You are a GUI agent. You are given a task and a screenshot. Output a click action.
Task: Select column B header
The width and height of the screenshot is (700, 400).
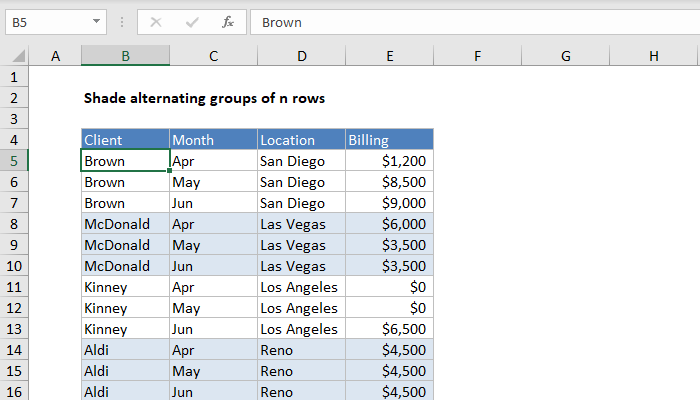[x=125, y=57]
